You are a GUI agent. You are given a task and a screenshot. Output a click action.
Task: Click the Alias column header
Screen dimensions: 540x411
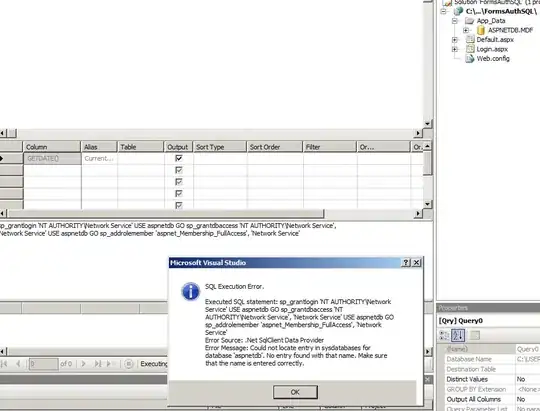[99, 147]
